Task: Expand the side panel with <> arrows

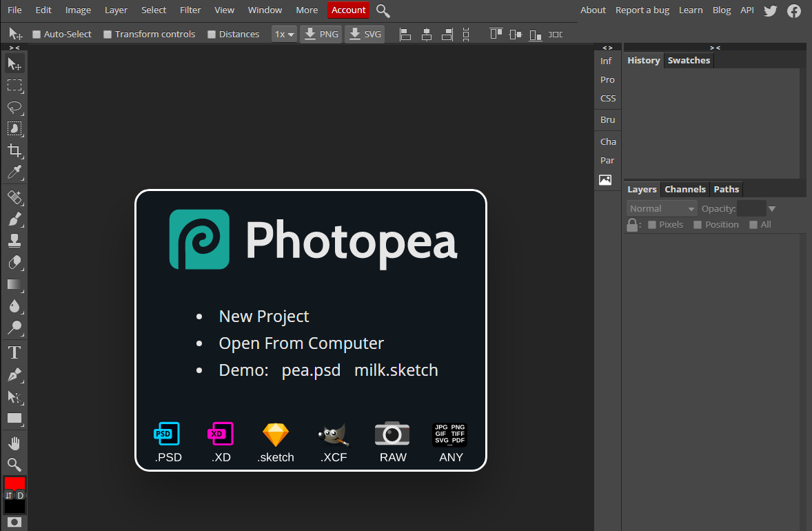Action: 607,48
